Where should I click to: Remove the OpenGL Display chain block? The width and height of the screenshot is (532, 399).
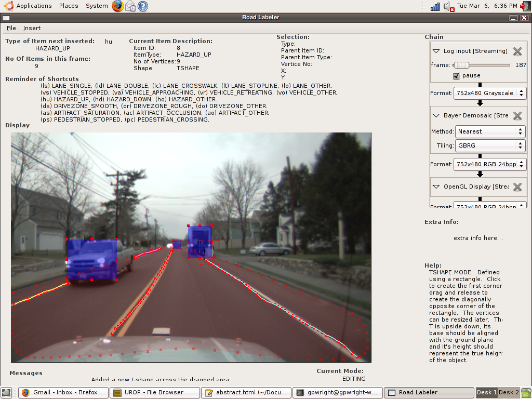click(x=517, y=187)
